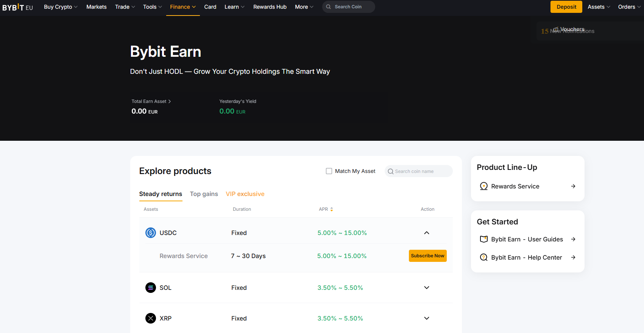The width and height of the screenshot is (644, 333).
Task: Expand the SOL product row
Action: (427, 288)
